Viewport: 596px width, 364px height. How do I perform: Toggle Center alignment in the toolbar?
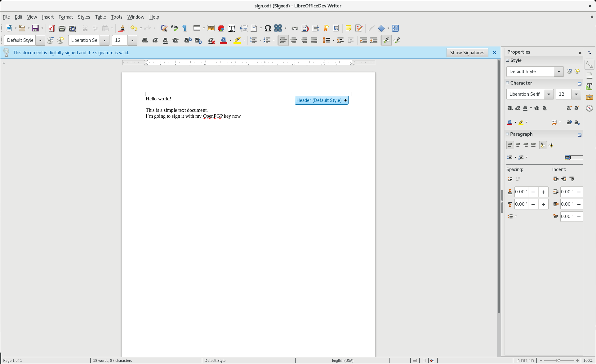pyautogui.click(x=294, y=40)
